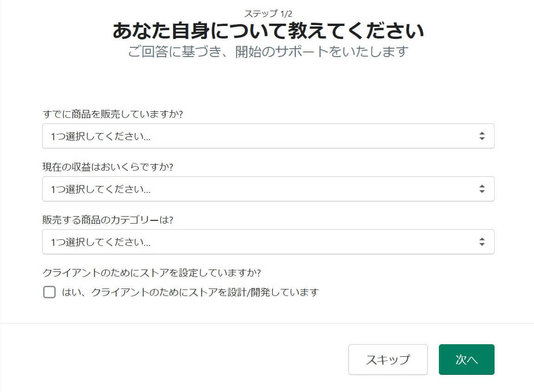
Task: Click the 'はい、クライアントのために…' checkbox label text
Action: [190, 292]
